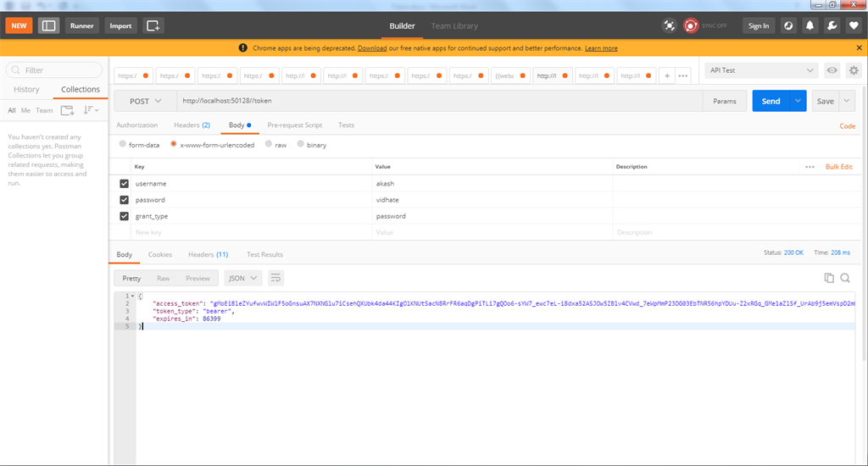Switch to the Team Library tab
Viewport: 868px width, 466px height.
pos(454,26)
